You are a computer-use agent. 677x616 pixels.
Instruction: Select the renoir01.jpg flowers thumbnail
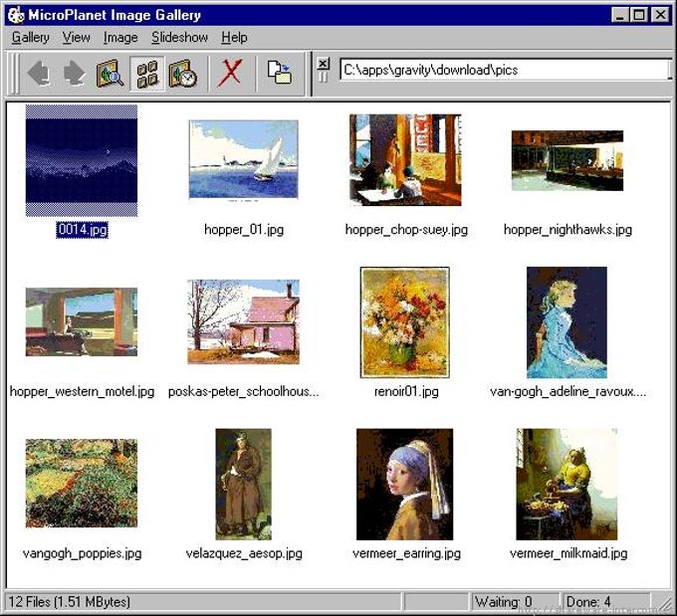coord(405,322)
